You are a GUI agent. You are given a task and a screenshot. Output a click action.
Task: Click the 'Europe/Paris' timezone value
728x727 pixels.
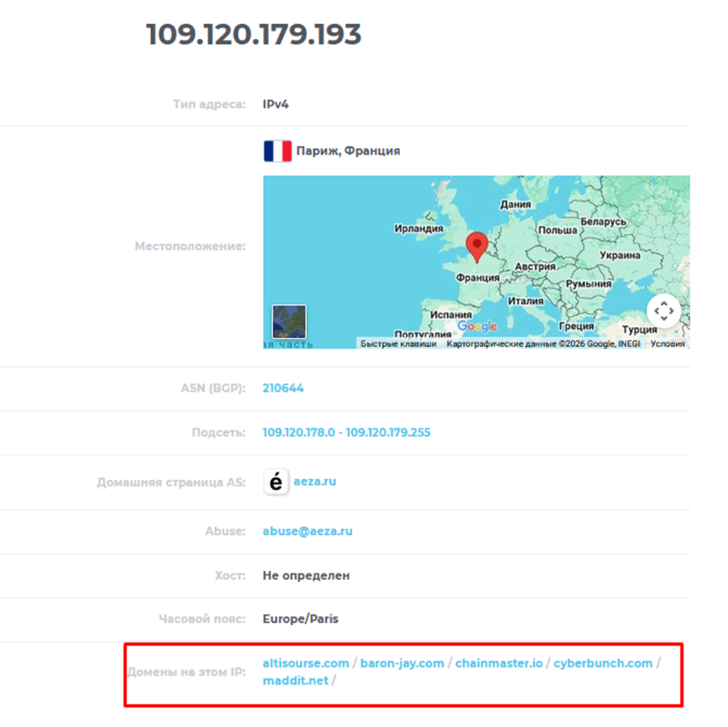coord(300,619)
